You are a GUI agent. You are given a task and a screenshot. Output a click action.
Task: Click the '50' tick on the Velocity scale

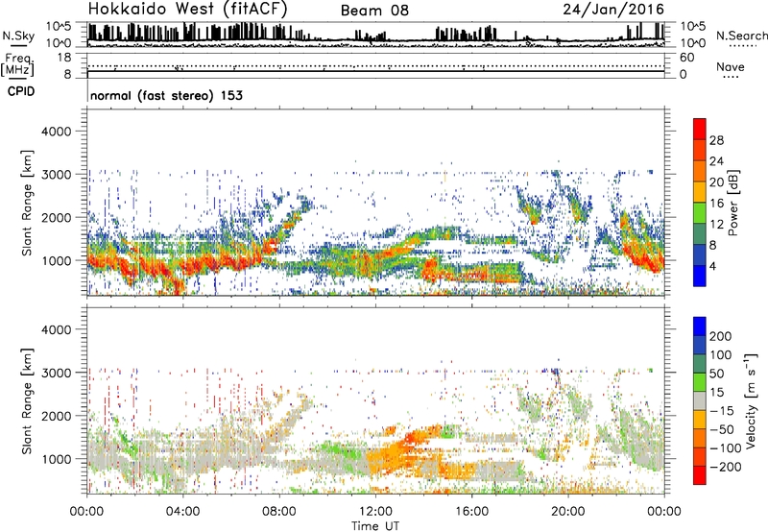pyautogui.click(x=716, y=374)
